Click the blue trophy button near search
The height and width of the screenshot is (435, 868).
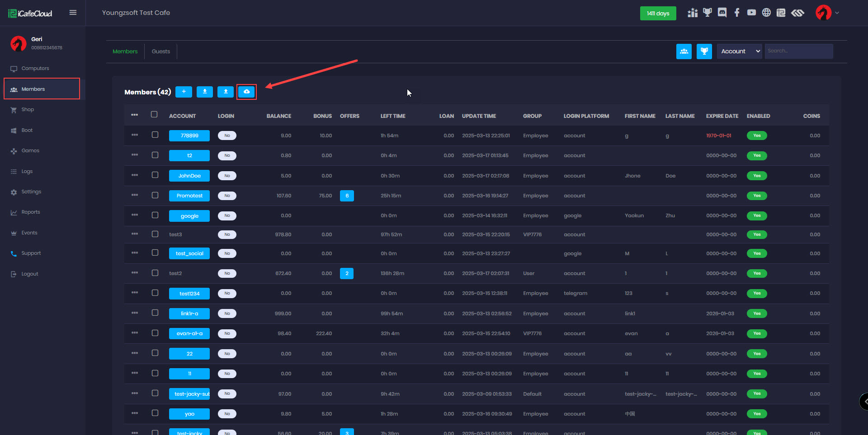coord(704,51)
